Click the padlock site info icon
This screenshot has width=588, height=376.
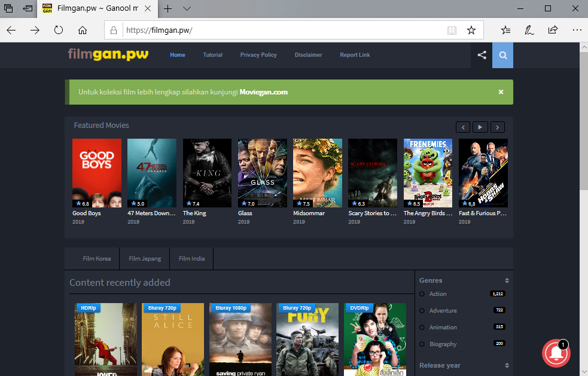[114, 30]
